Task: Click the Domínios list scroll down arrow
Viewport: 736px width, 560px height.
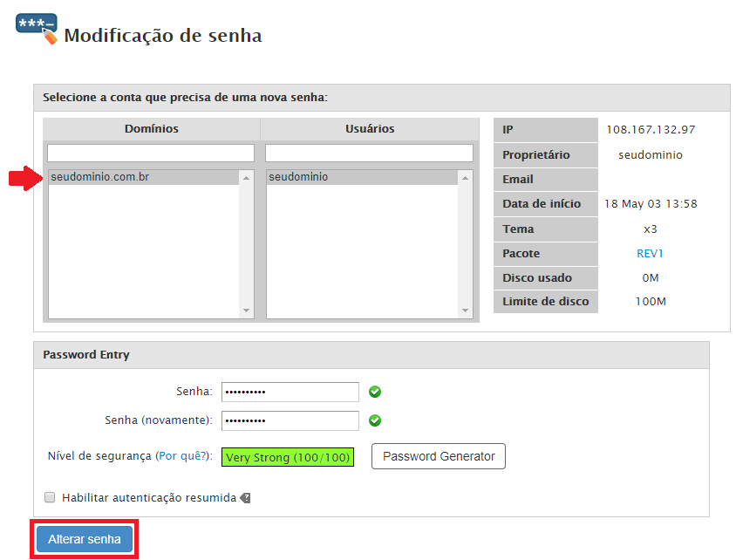Action: click(246, 311)
